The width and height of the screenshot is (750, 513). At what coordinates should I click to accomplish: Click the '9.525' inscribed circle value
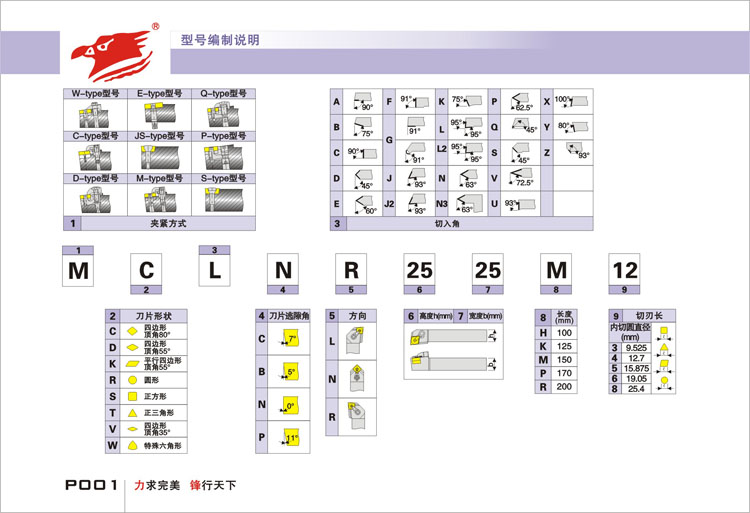[636, 348]
